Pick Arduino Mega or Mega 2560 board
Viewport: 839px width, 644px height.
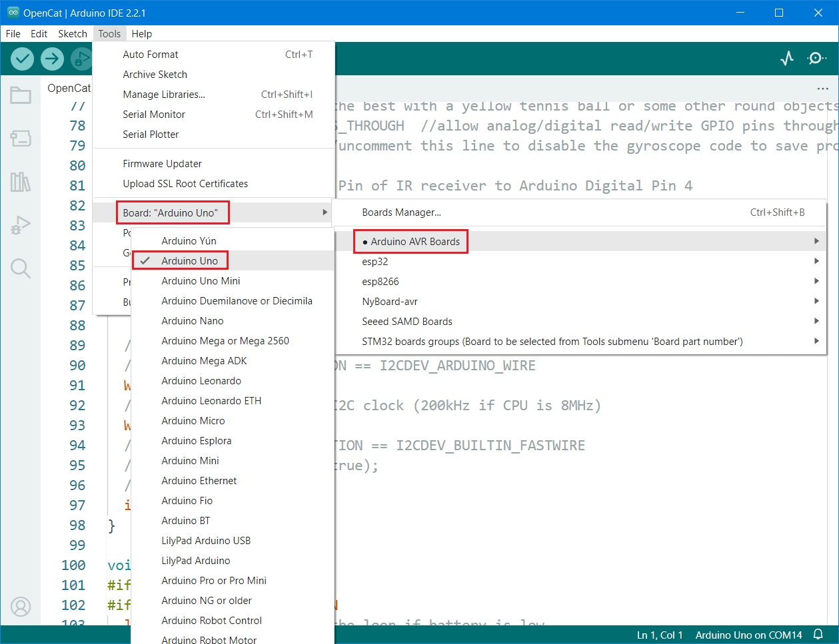(x=225, y=341)
